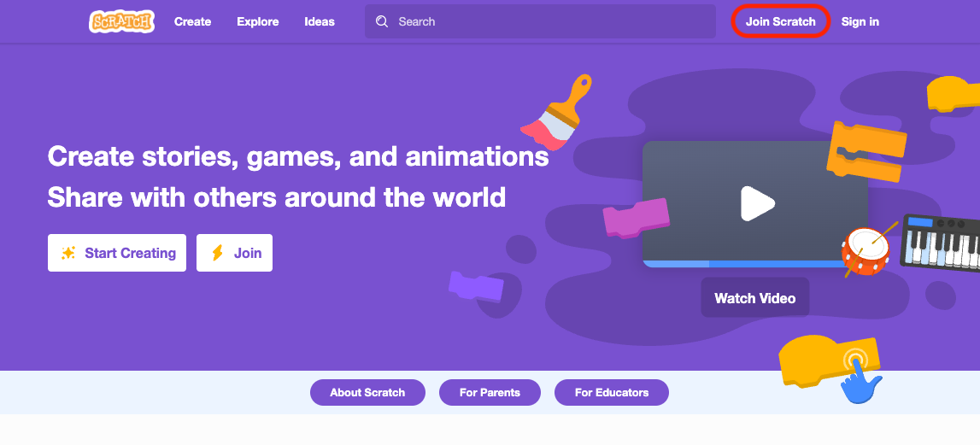Open the For Educators page
Screen dimensions: 980x445
point(611,393)
